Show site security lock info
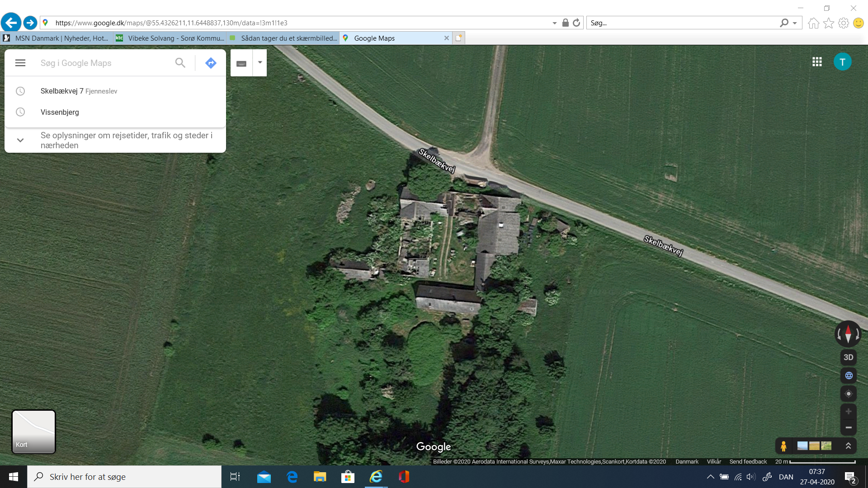The image size is (868, 488). point(565,23)
